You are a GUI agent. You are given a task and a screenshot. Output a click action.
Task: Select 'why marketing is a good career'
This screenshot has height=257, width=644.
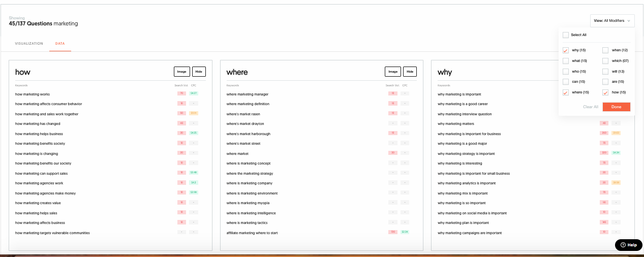(463, 104)
